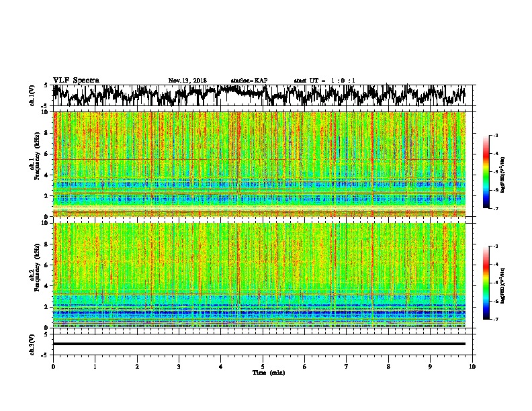Screen dimensions: 532x411
Task: Click the ch.2 color bar label "log(PSD)(V²/Hz)"
Action: 503,285
